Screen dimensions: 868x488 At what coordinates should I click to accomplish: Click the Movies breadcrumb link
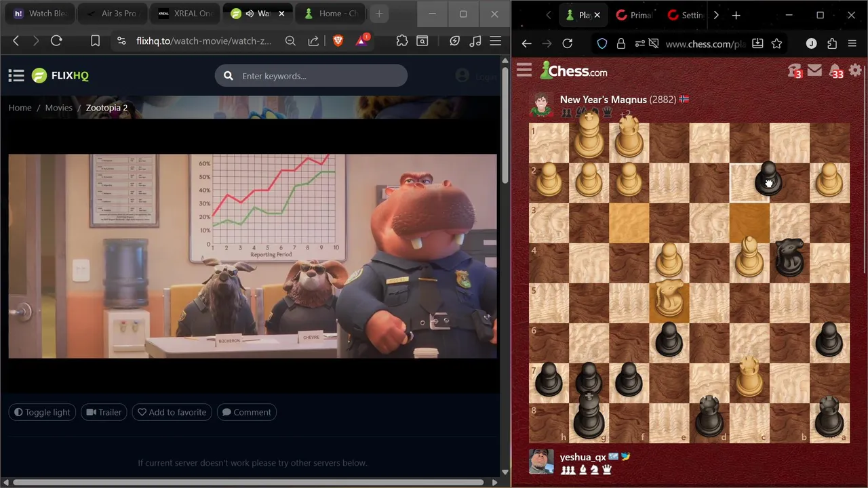click(x=59, y=108)
